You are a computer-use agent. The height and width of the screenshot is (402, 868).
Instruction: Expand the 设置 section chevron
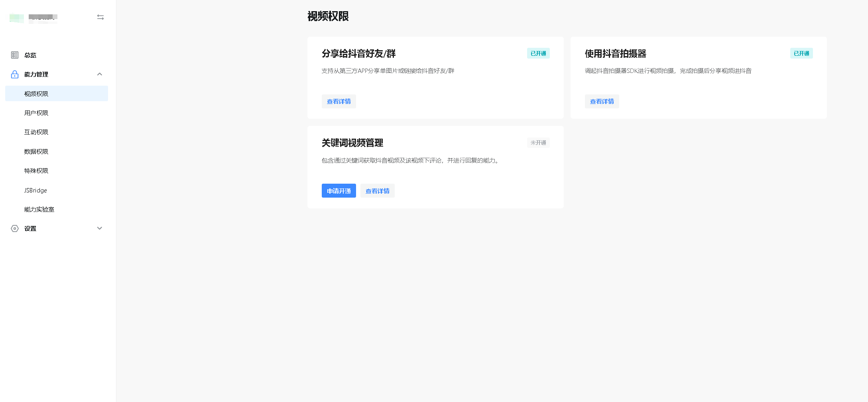(x=100, y=228)
